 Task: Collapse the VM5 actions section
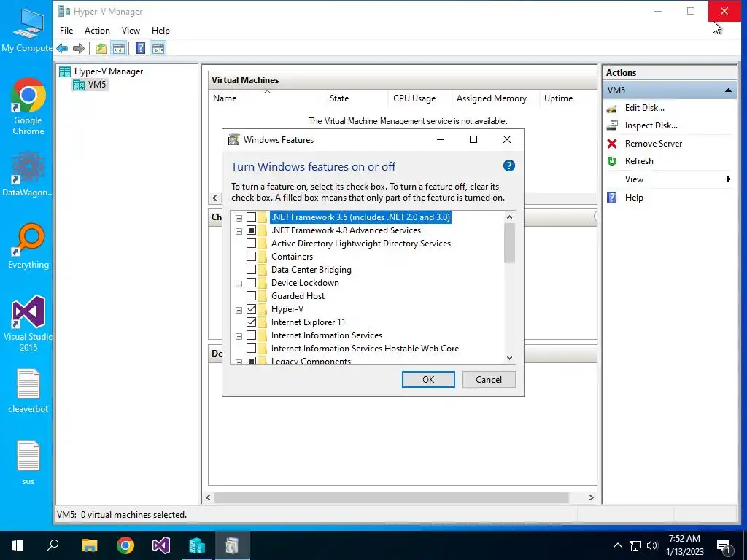[728, 90]
